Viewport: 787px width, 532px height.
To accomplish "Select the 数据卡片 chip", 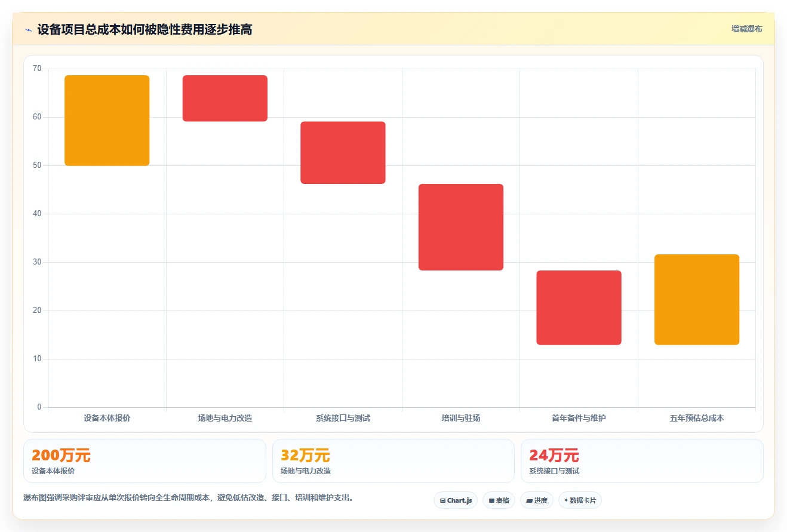I will 580,500.
